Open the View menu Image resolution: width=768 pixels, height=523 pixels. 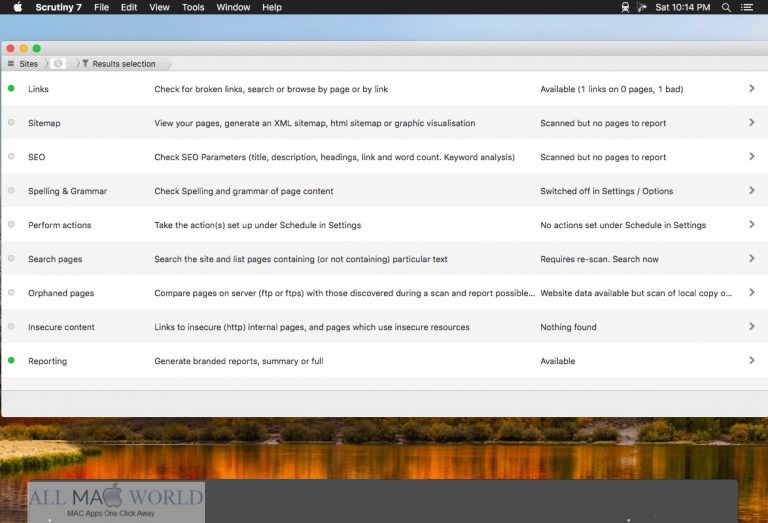(159, 7)
